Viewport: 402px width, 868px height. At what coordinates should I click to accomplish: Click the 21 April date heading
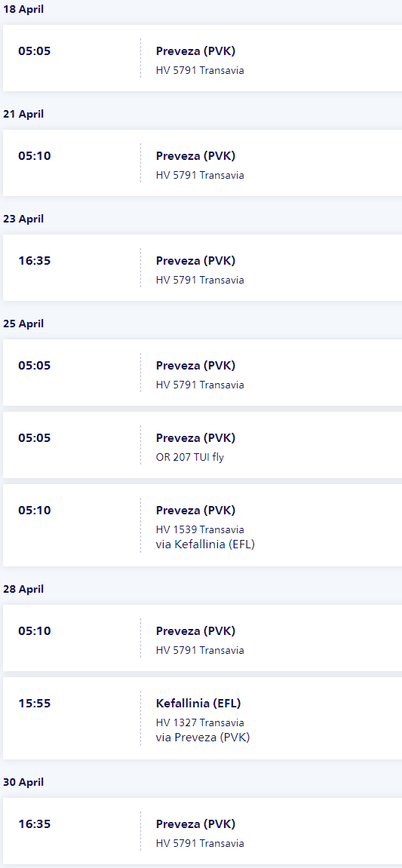coord(23,114)
